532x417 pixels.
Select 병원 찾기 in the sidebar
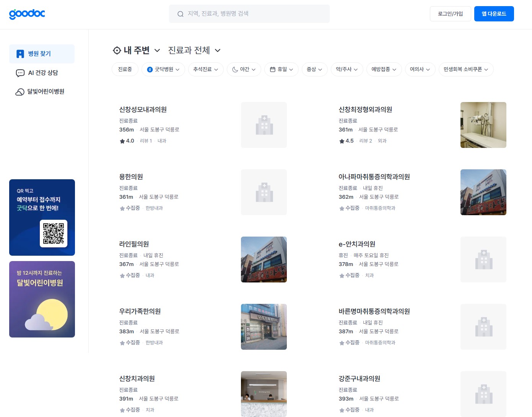tap(42, 54)
